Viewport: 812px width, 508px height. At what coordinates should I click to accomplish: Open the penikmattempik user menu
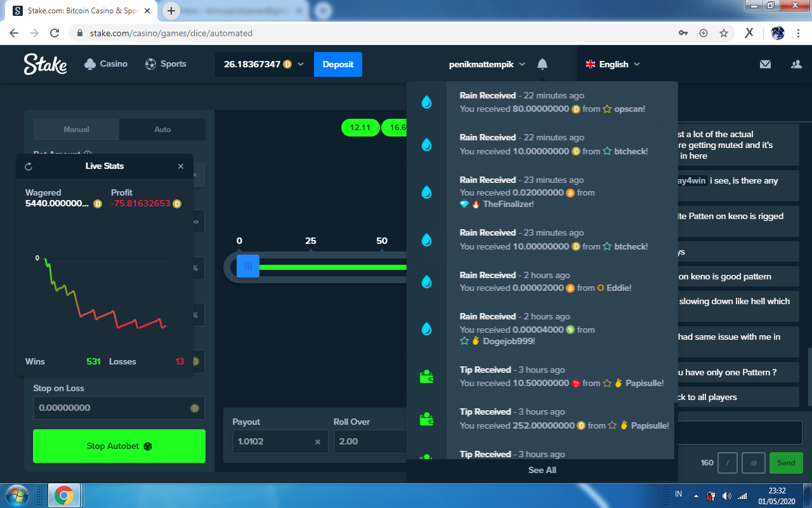487,64
